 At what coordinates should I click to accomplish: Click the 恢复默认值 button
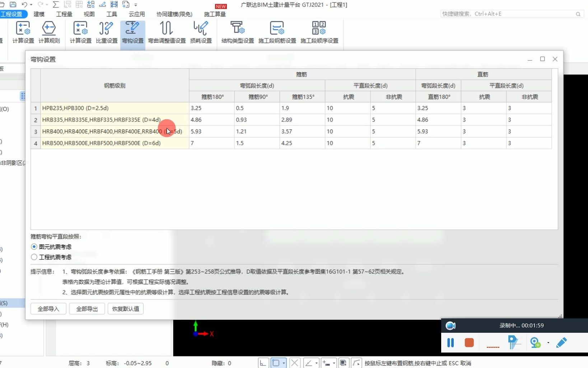pyautogui.click(x=126, y=309)
